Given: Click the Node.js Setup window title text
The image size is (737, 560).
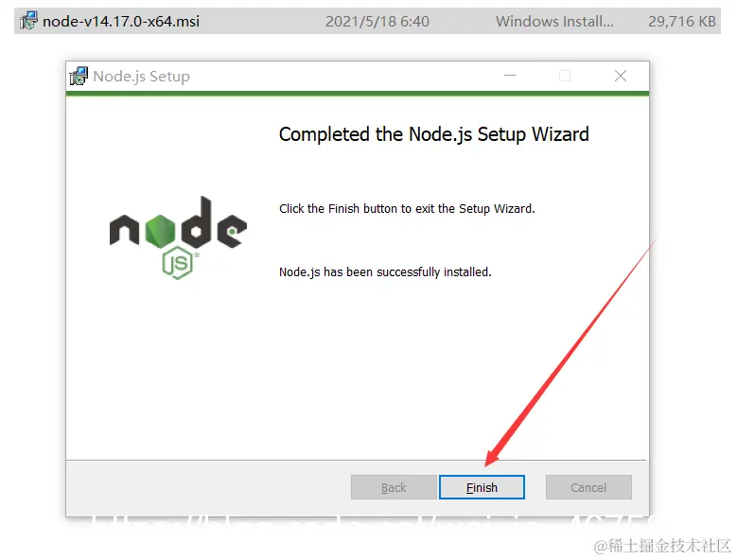Looking at the screenshot, I should (x=142, y=76).
